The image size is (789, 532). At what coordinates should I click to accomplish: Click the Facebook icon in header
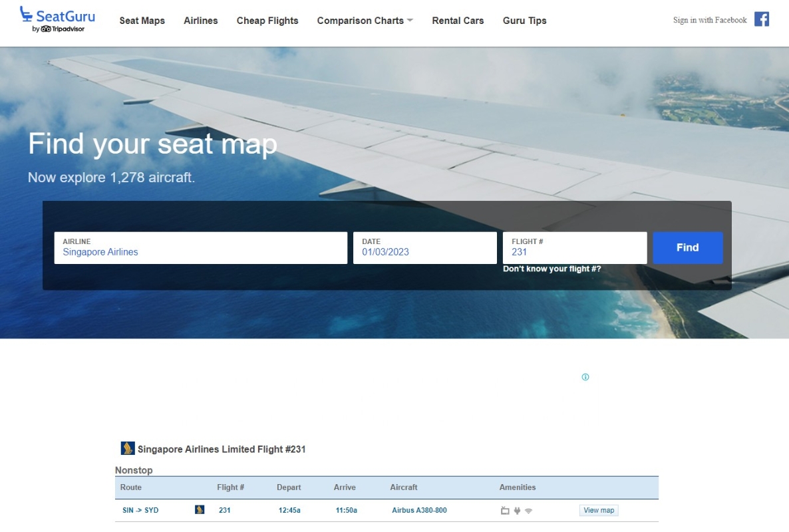tap(762, 19)
